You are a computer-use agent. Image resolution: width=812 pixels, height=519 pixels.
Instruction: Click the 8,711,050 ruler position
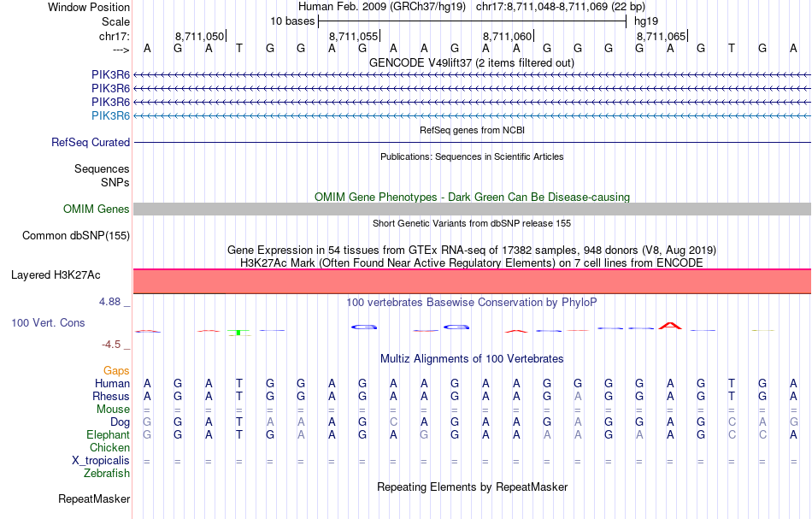point(200,36)
